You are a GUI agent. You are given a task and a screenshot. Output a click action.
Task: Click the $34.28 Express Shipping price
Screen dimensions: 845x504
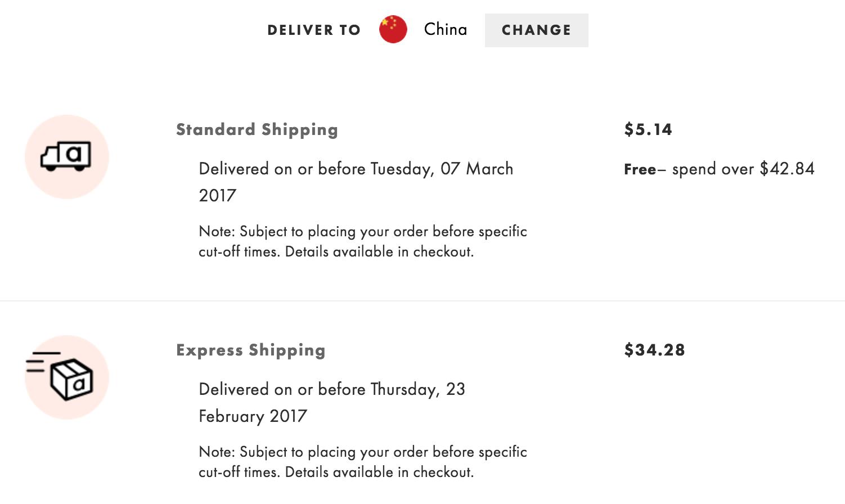(654, 350)
